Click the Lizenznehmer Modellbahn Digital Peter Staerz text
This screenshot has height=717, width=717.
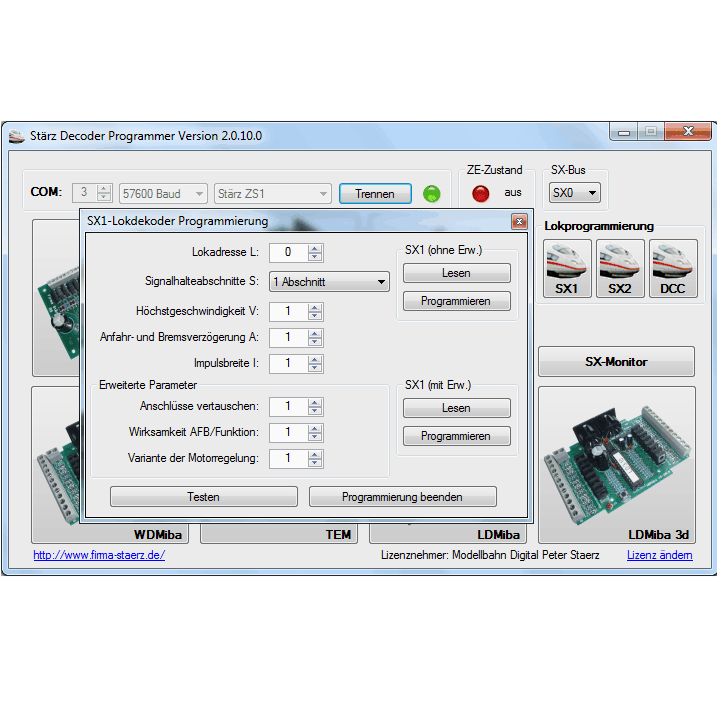[490, 555]
